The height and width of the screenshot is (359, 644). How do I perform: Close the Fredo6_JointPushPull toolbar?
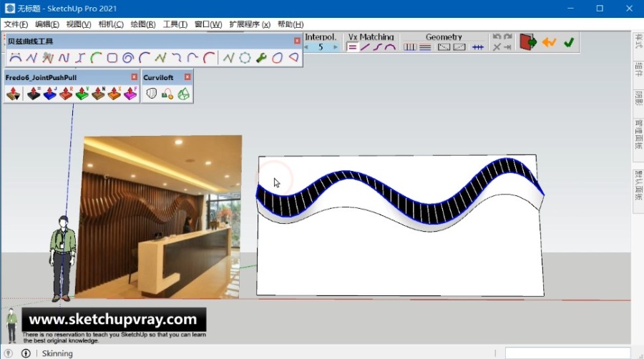coord(134,77)
